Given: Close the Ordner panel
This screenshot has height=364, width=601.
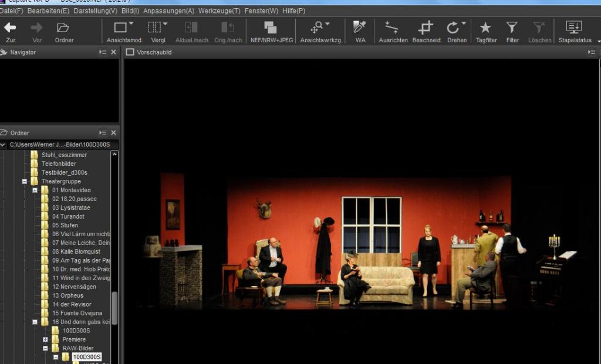Looking at the screenshot, I should [x=113, y=133].
